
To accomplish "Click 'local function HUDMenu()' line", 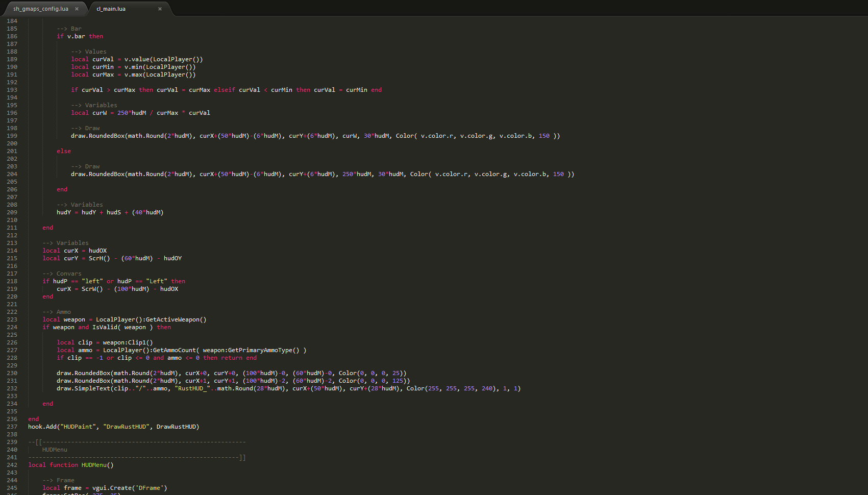I will (71, 465).
